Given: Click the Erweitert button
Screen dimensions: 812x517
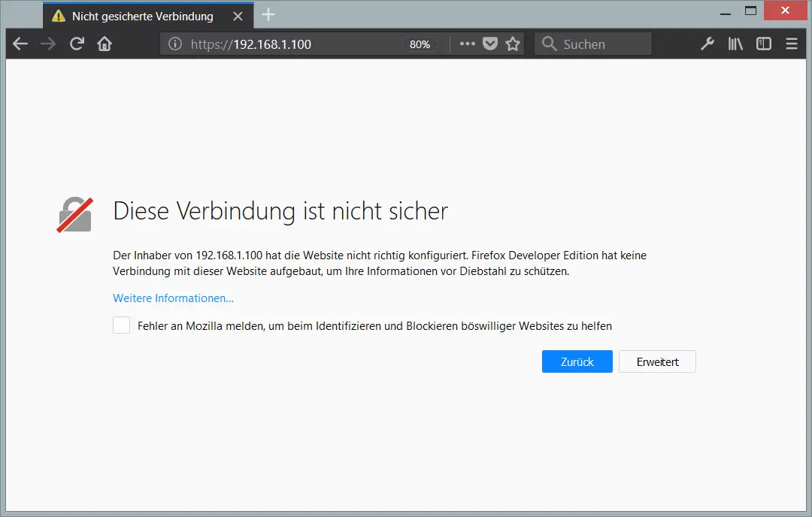Looking at the screenshot, I should point(657,361).
